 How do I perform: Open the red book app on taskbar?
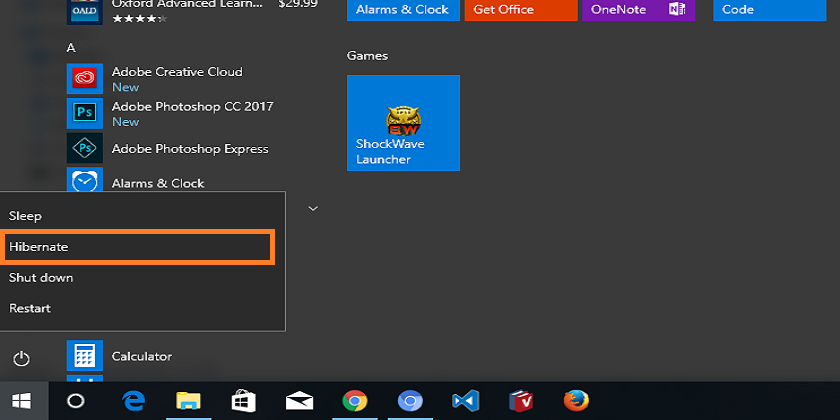tap(521, 401)
